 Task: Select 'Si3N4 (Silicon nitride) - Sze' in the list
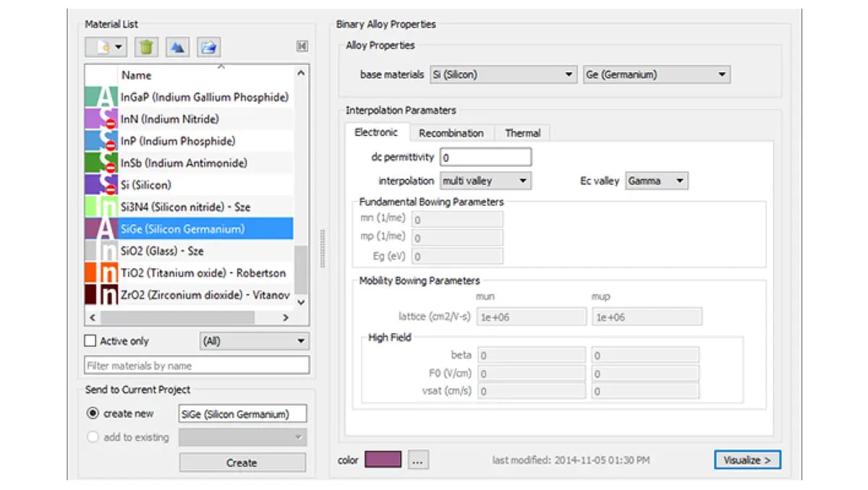pyautogui.click(x=185, y=207)
